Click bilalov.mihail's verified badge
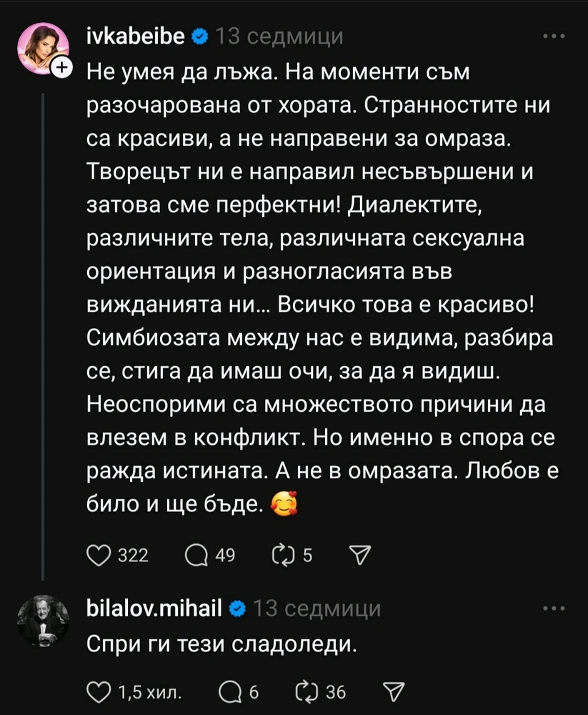This screenshot has width=588, height=715. pos(238,609)
